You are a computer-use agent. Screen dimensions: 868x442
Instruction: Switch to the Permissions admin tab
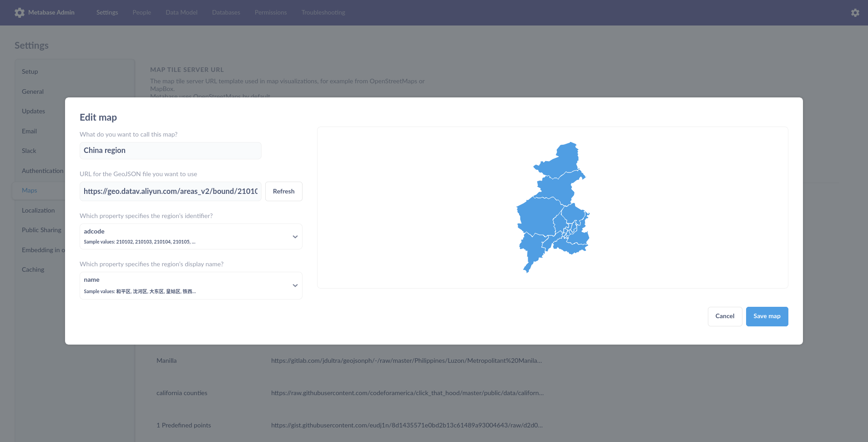(270, 12)
